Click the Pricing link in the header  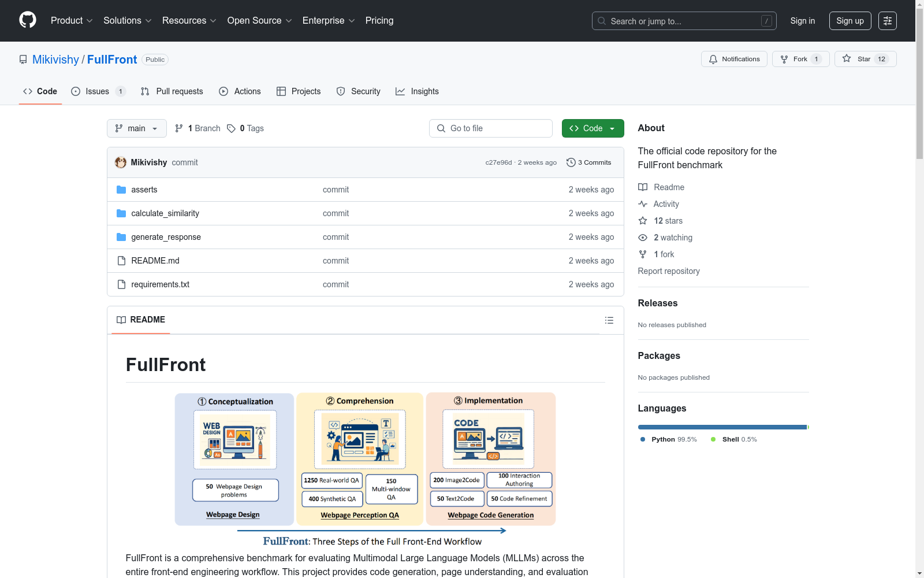coord(379,21)
